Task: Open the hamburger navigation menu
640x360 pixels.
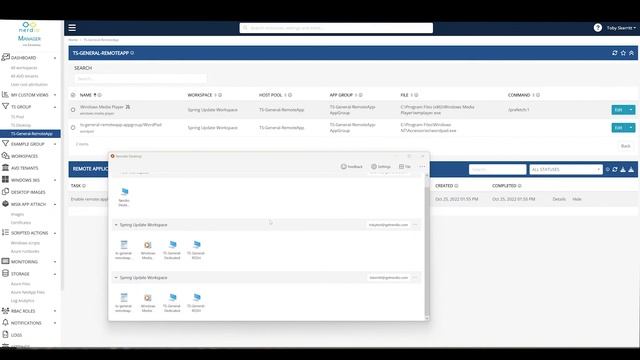Action: [72, 27]
